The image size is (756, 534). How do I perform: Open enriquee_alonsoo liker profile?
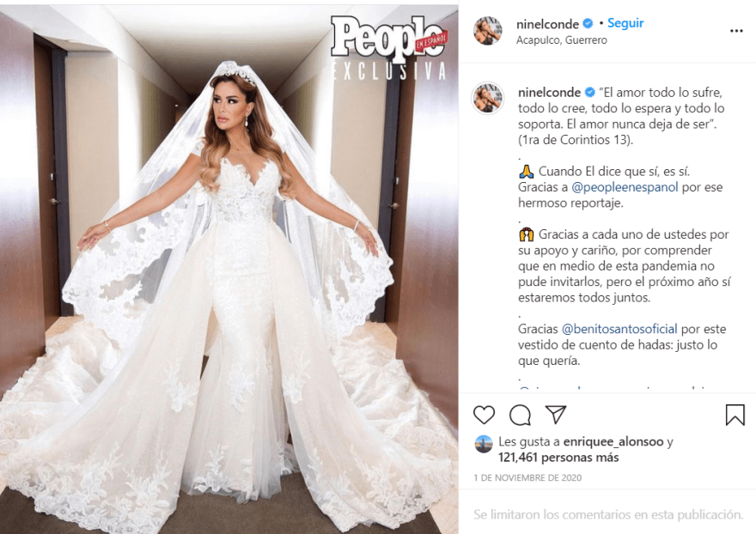[613, 441]
